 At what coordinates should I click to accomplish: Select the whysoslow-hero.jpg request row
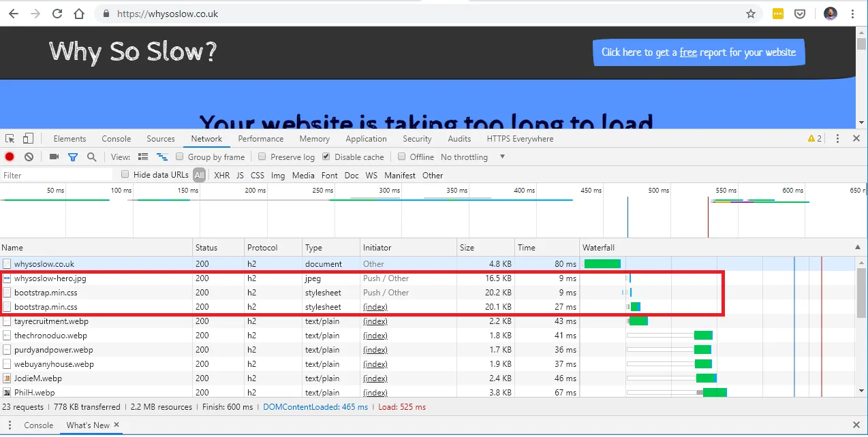pyautogui.click(x=428, y=278)
